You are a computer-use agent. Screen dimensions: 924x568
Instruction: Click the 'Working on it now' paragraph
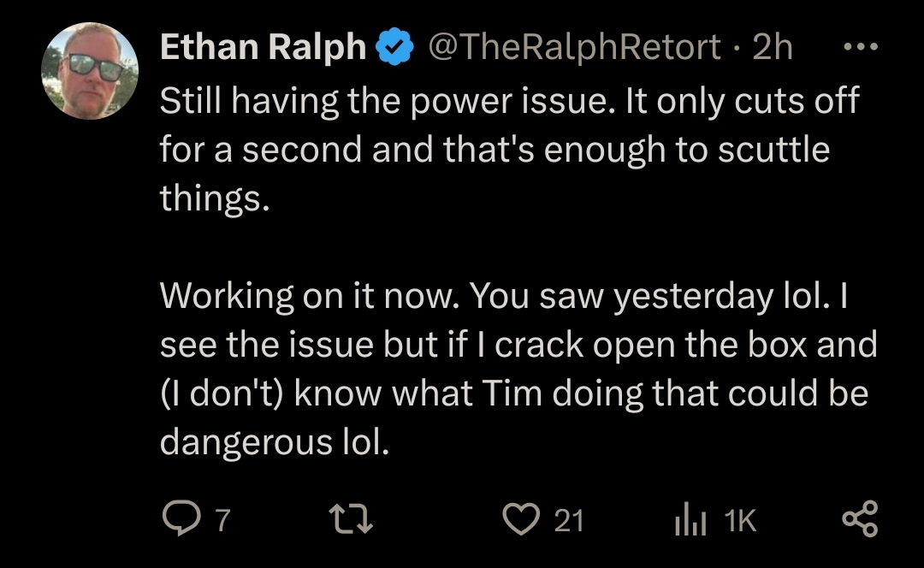pos(518,369)
